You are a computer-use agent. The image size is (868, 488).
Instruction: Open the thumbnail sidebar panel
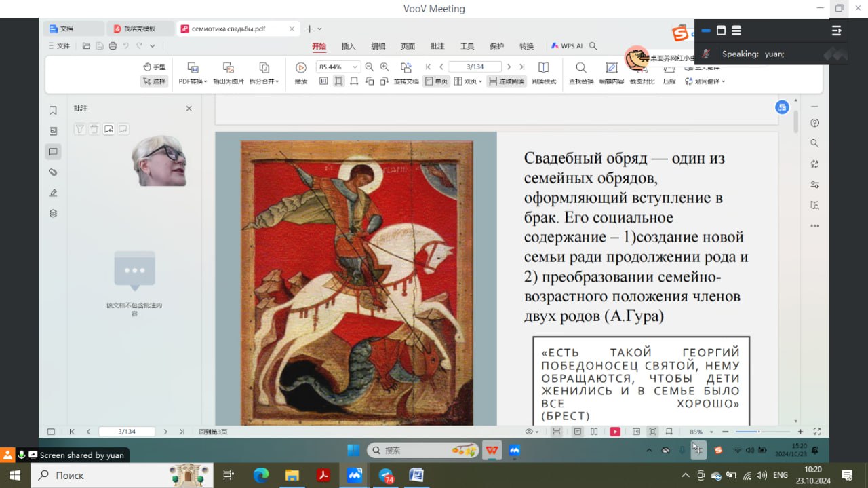coord(53,131)
